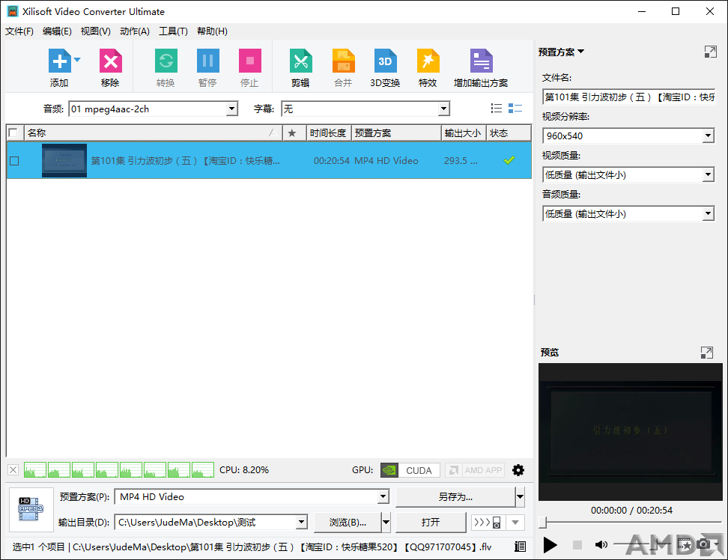Toggle NVIDIA CUDA GPU acceleration
The image size is (728, 560).
(x=410, y=470)
